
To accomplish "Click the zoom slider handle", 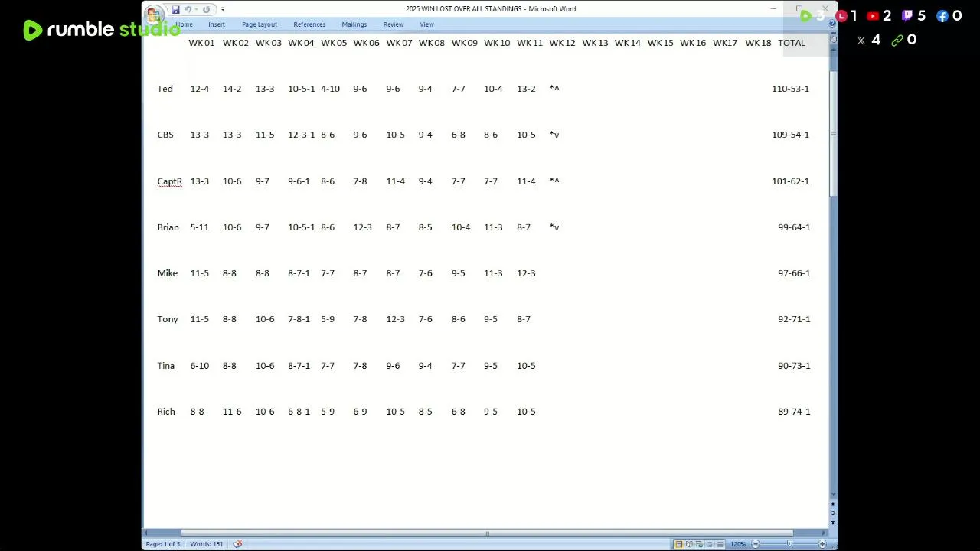I will (x=789, y=543).
